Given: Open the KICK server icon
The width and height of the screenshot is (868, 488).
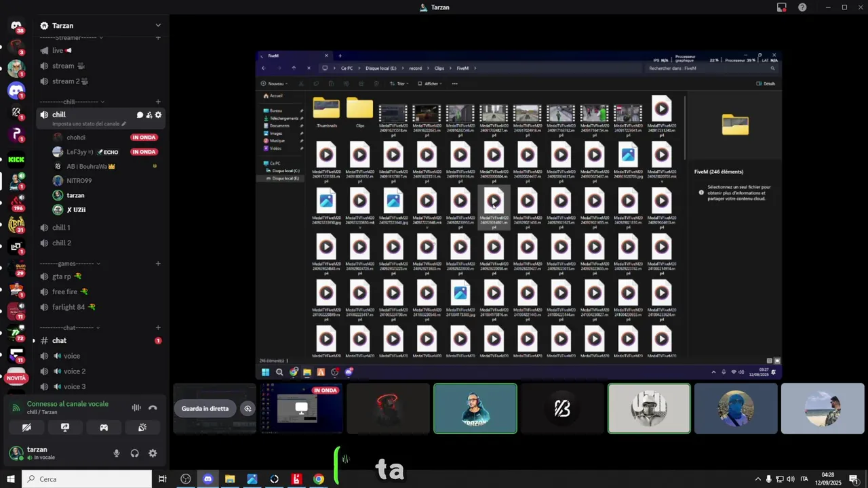Looking at the screenshot, I should (16, 160).
